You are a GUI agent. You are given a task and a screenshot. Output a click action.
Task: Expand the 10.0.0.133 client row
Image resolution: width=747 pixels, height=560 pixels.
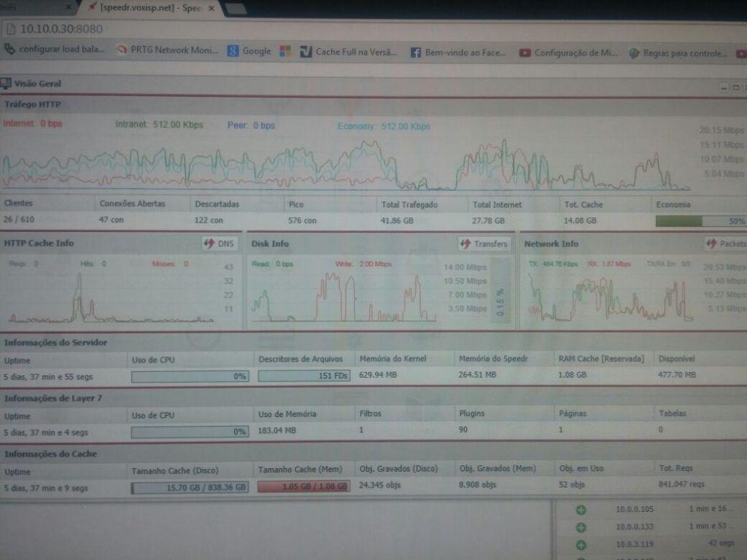(x=581, y=526)
